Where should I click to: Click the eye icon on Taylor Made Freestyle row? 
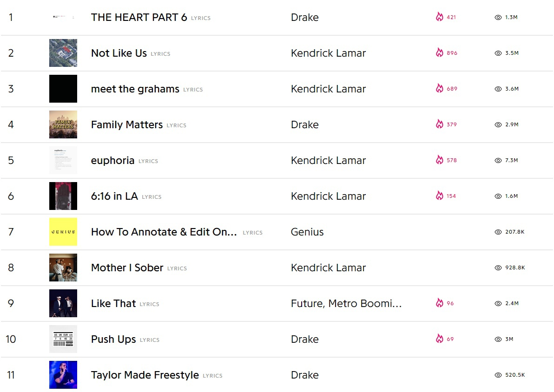(498, 375)
